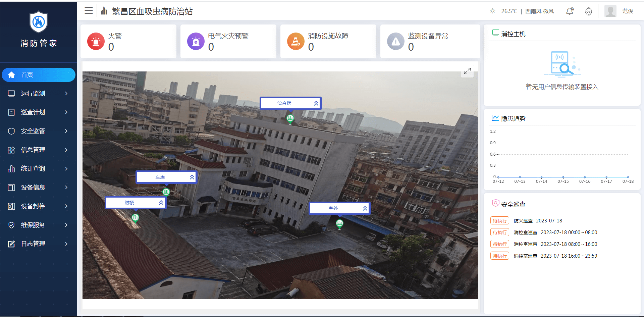Toggle the hamburger sidebar menu
Viewport: 644px width, 317px height.
(x=89, y=11)
